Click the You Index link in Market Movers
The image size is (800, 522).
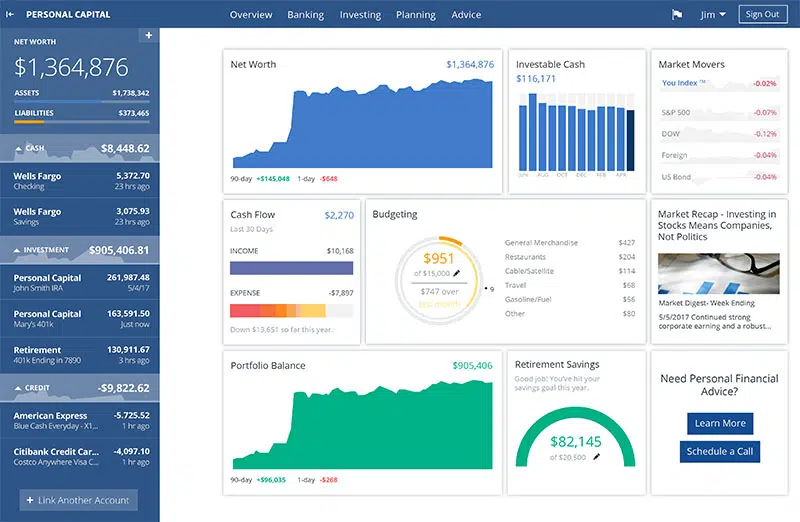click(x=684, y=83)
